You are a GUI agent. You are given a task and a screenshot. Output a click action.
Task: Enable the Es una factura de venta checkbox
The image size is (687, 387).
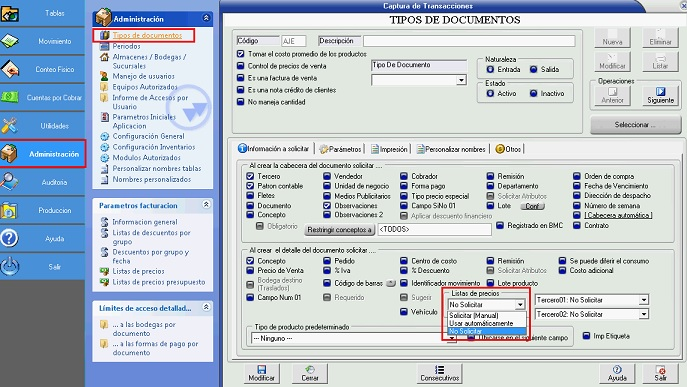[x=240, y=78]
